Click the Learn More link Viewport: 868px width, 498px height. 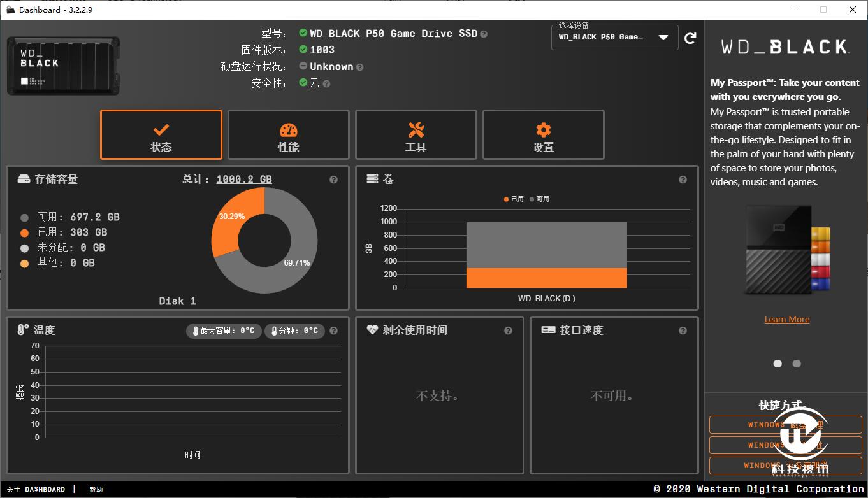point(786,319)
